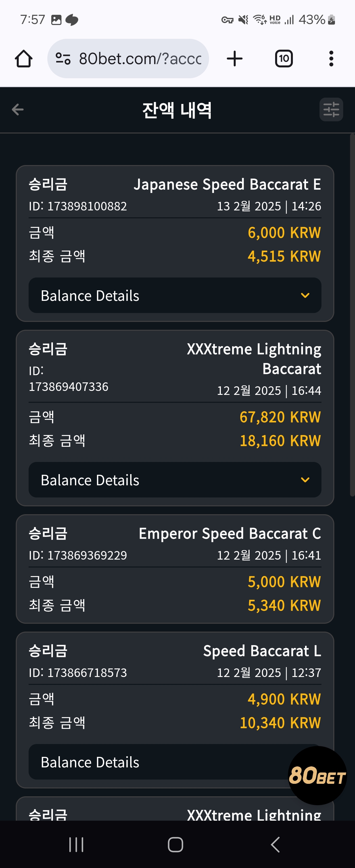Select the Emperor Speed Baccarat C entry
This screenshot has width=355, height=868.
175,569
